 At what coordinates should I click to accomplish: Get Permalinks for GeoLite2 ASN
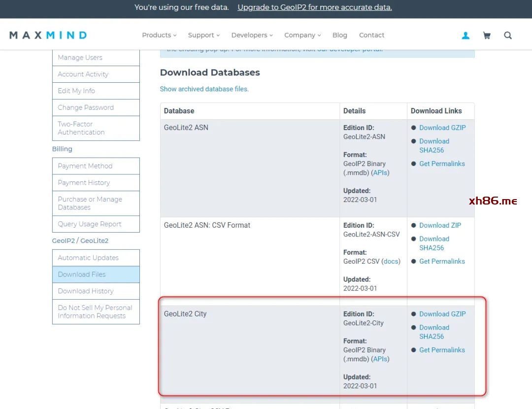tap(442, 164)
